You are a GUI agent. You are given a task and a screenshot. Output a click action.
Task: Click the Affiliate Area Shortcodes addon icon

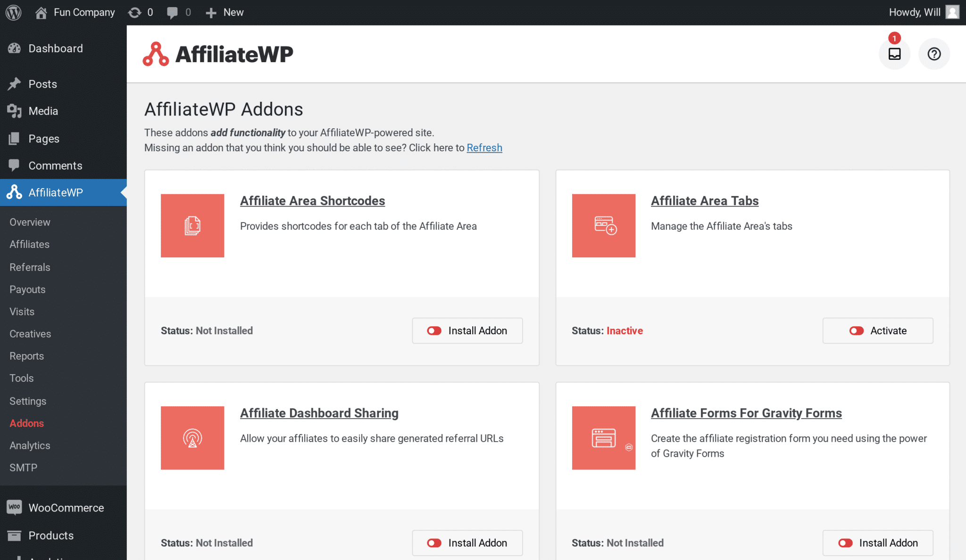pos(192,226)
